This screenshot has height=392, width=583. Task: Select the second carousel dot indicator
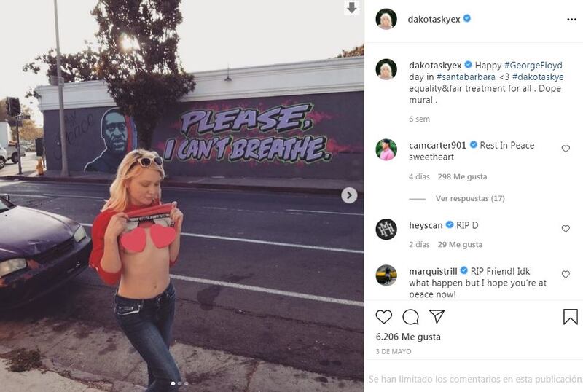pyautogui.click(x=179, y=383)
